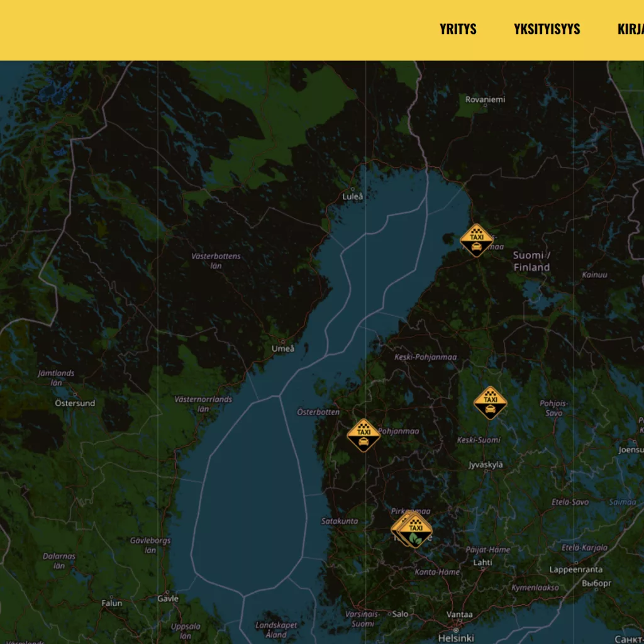644x644 pixels.
Task: Select the taxi marker north of Jyväskylä
Action: click(490, 402)
